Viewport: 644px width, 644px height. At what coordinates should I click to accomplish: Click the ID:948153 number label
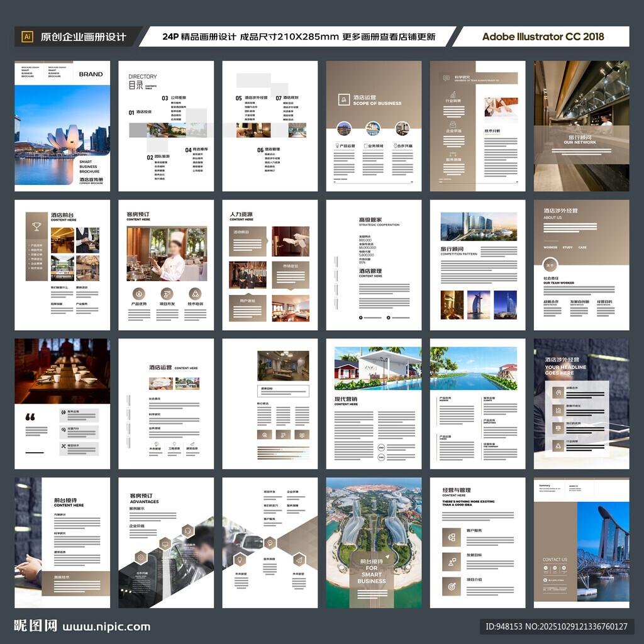pos(504,626)
